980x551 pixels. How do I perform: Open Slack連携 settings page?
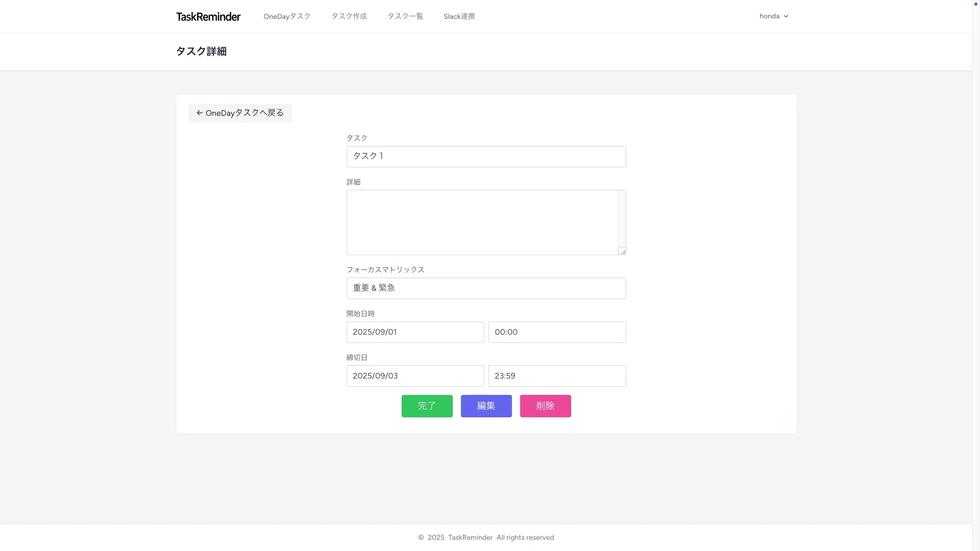pyautogui.click(x=459, y=16)
